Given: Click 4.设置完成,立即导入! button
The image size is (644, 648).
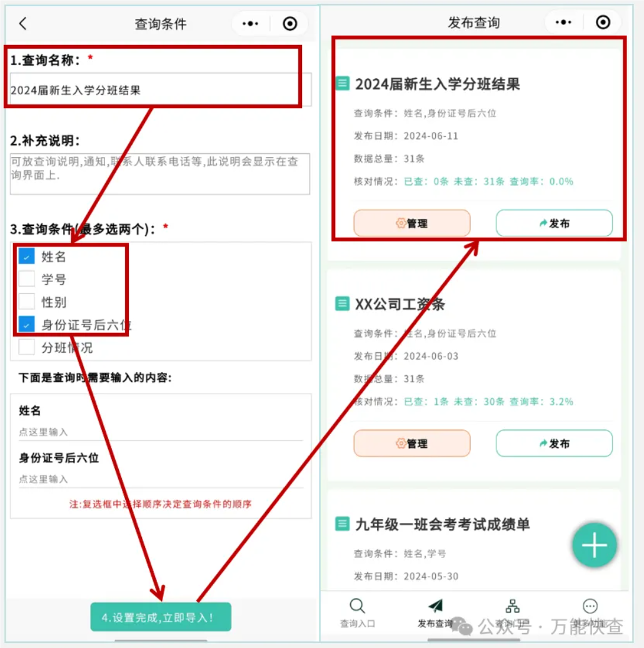Looking at the screenshot, I should tap(161, 617).
